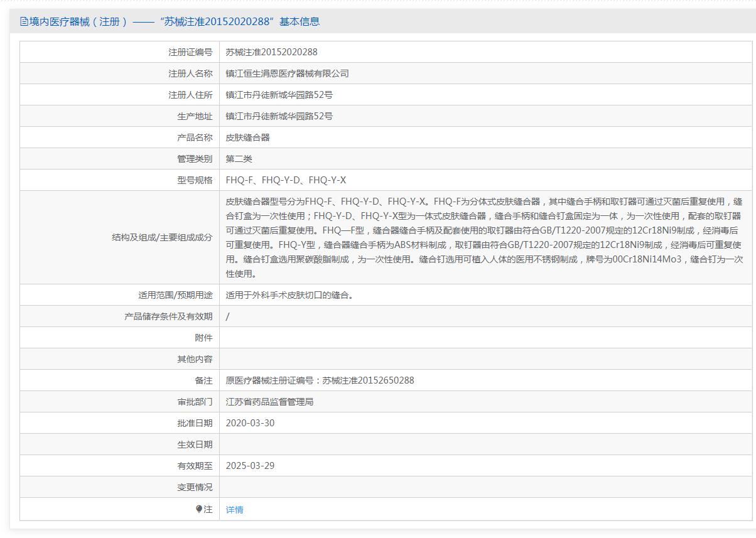Click the management category value 第二类
The width and height of the screenshot is (756, 538).
coord(239,159)
